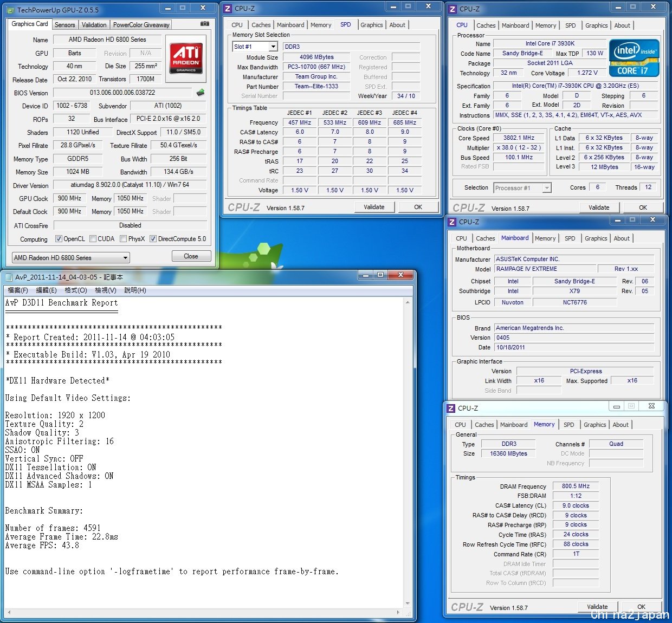The width and height of the screenshot is (672, 623).
Task: Open the PowerColor Giveaway tab in GPU-Z
Action: (141, 25)
